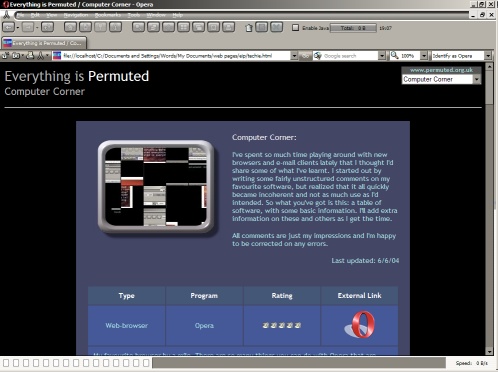Open the Window menu

point(156,15)
